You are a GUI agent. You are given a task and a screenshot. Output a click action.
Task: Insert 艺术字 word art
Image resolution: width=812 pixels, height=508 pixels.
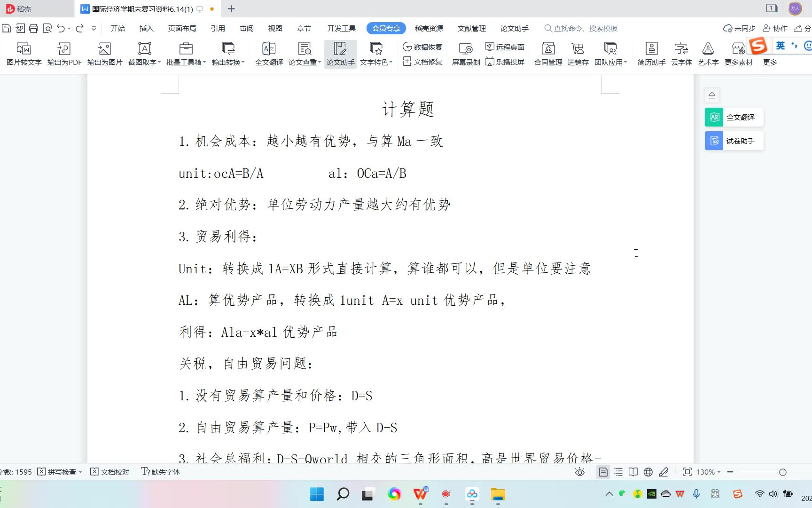[x=708, y=54]
